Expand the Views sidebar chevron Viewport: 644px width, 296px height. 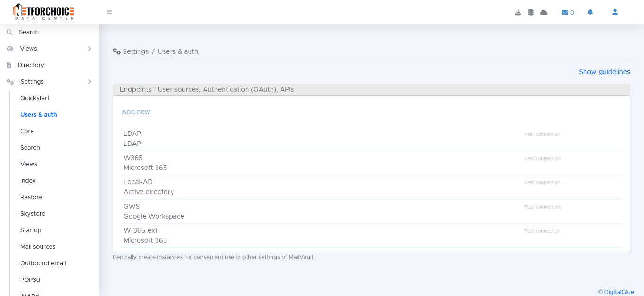(x=89, y=49)
